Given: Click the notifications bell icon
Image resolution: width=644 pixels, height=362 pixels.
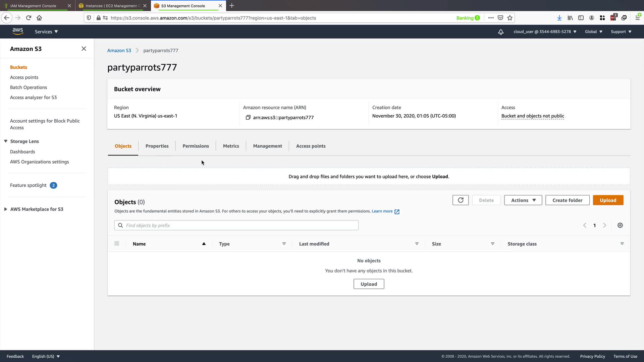Looking at the screenshot, I should 500,32.
